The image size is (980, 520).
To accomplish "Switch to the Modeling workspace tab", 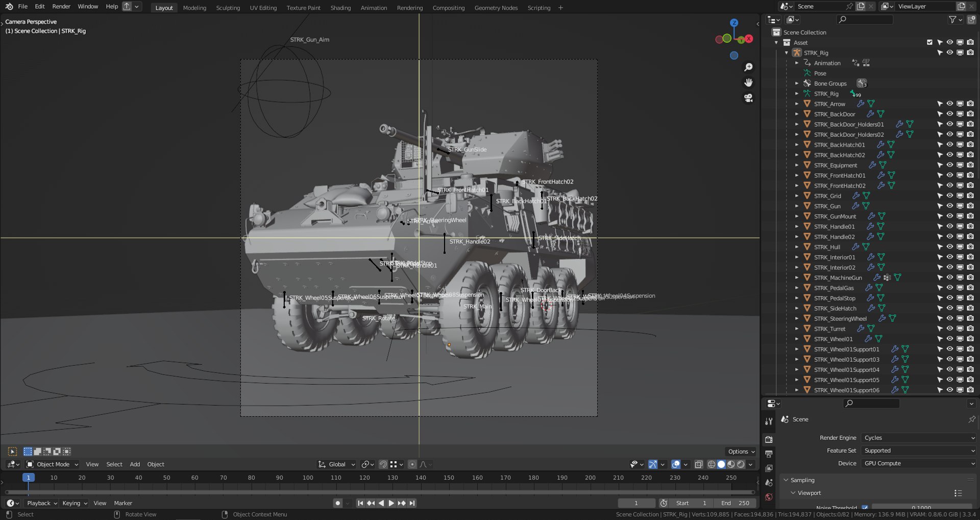I will point(194,8).
